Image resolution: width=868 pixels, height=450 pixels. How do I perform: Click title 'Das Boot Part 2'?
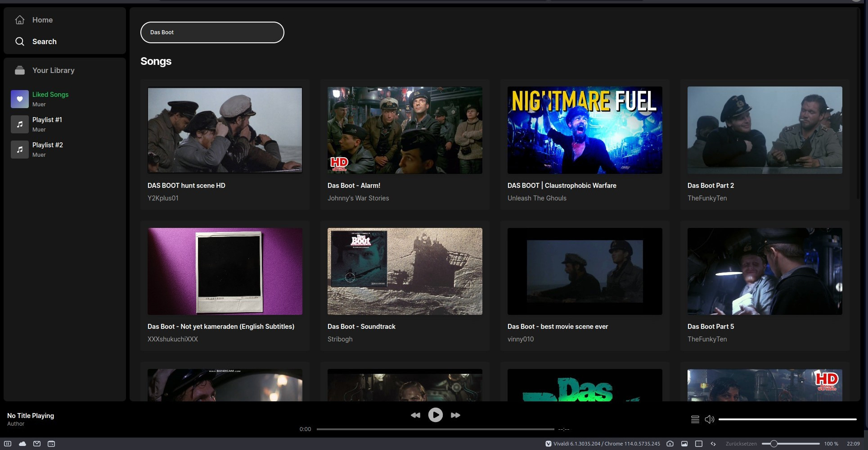click(711, 186)
